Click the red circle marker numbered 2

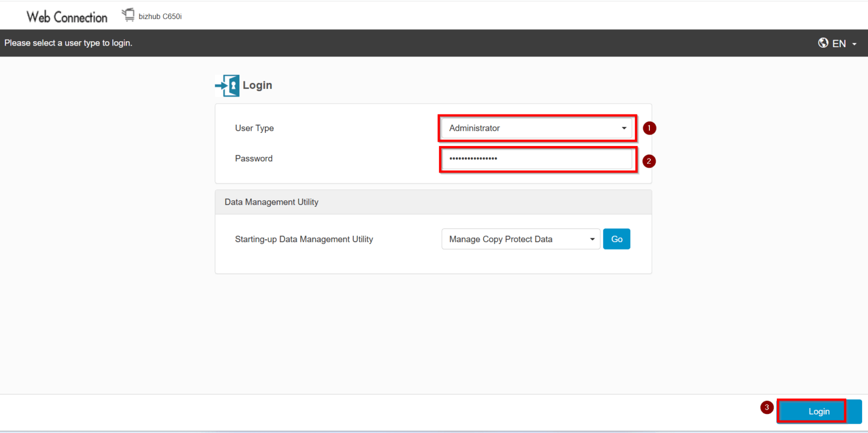[x=649, y=161]
